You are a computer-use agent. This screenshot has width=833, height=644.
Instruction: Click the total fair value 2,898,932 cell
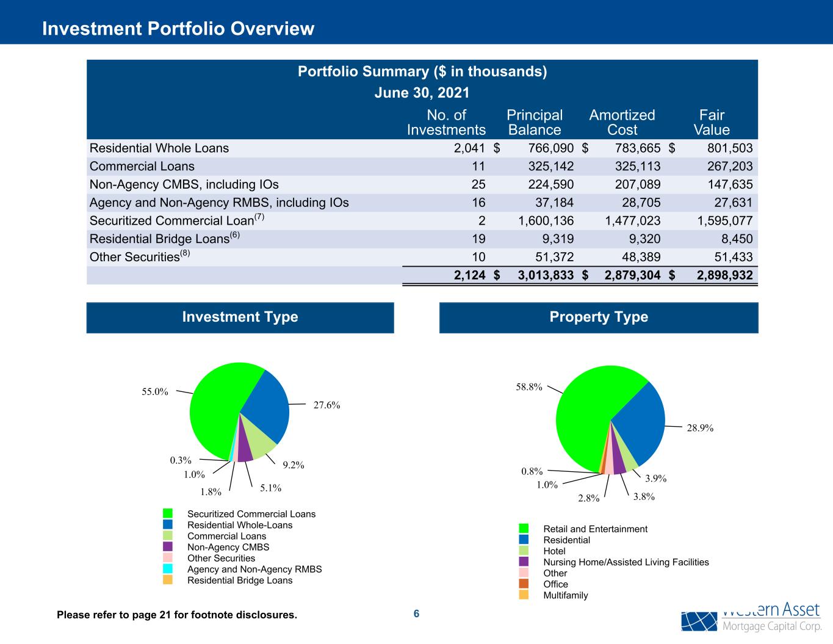pyautogui.click(x=724, y=276)
